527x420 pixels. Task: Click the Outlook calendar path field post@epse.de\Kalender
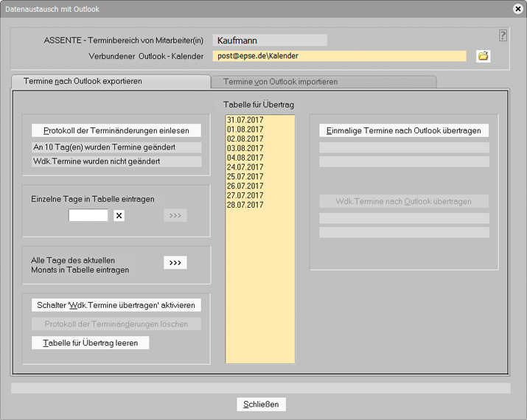340,56
